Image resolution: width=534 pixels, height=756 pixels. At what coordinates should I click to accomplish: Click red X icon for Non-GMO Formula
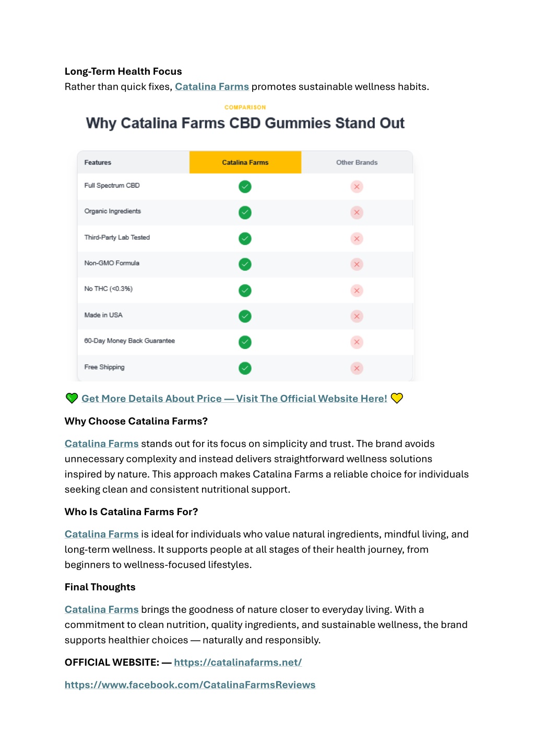357,264
